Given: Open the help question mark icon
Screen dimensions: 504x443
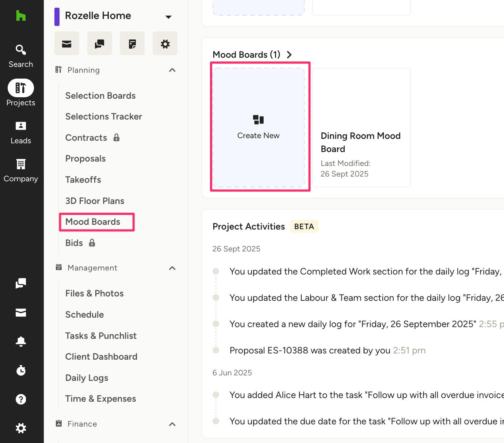Looking at the screenshot, I should [21, 399].
